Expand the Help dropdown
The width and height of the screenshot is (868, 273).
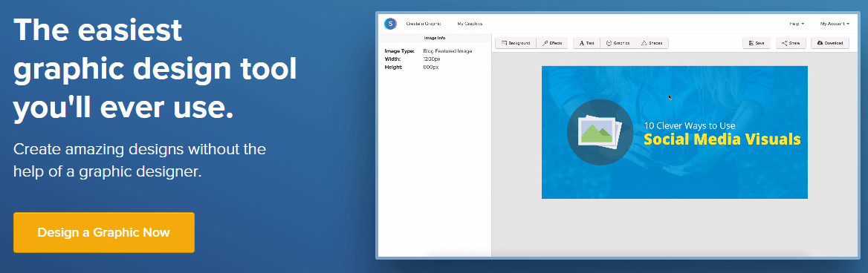[797, 24]
